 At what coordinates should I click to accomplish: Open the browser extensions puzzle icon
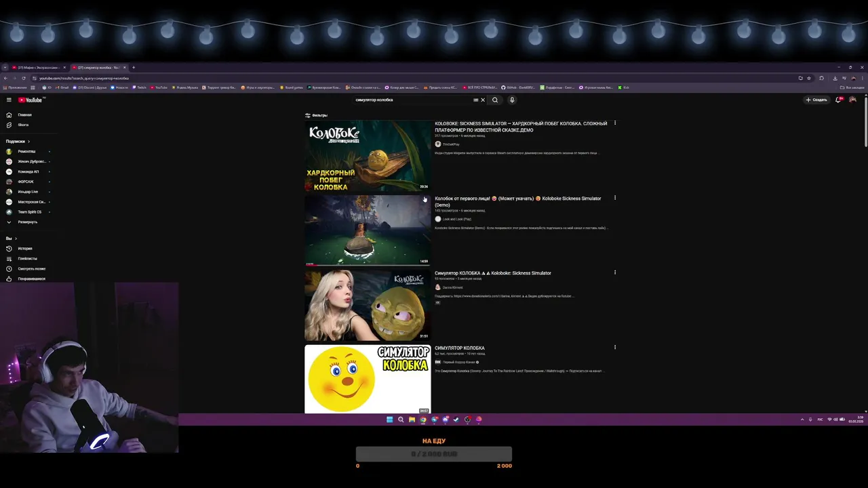822,78
